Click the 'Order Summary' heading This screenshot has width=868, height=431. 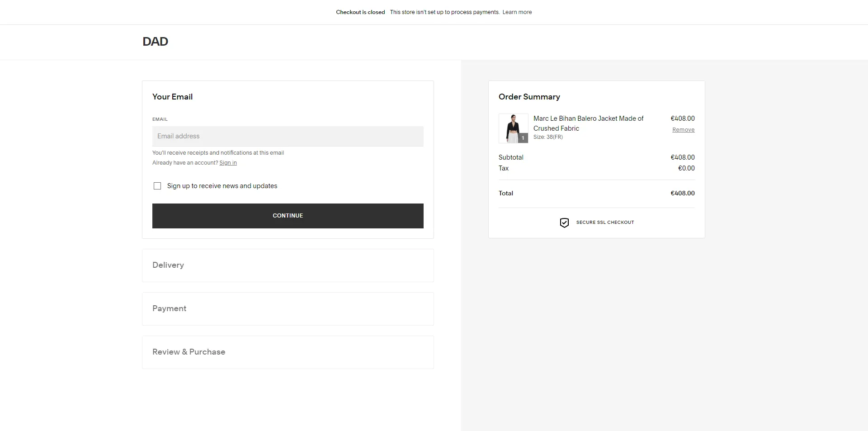click(529, 97)
